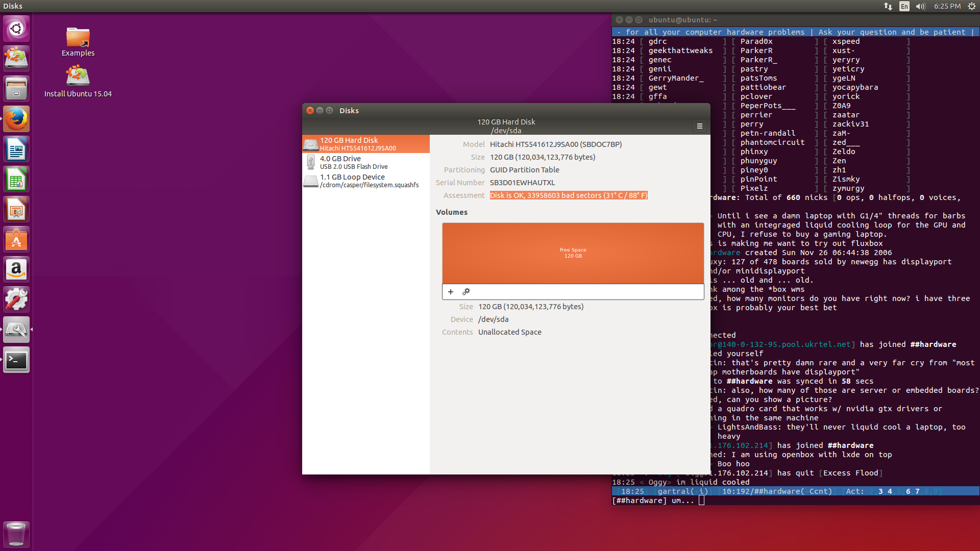Click nick zymurgy in terminal list
The width and height of the screenshot is (980, 551).
848,188
